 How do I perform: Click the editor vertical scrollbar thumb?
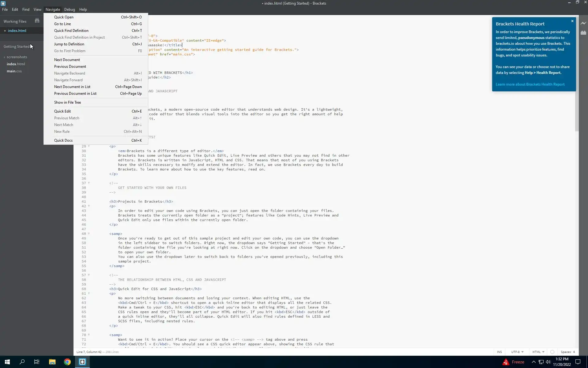click(577, 110)
